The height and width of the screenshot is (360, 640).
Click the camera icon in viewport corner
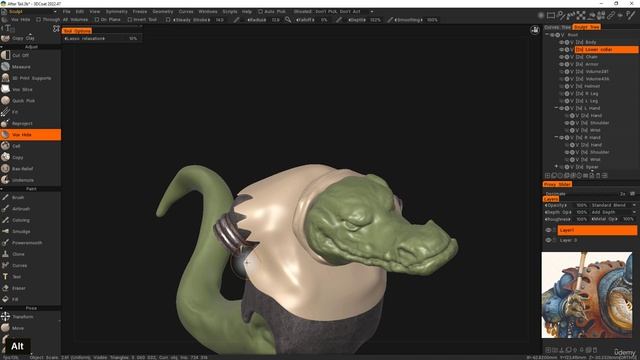(535, 30)
